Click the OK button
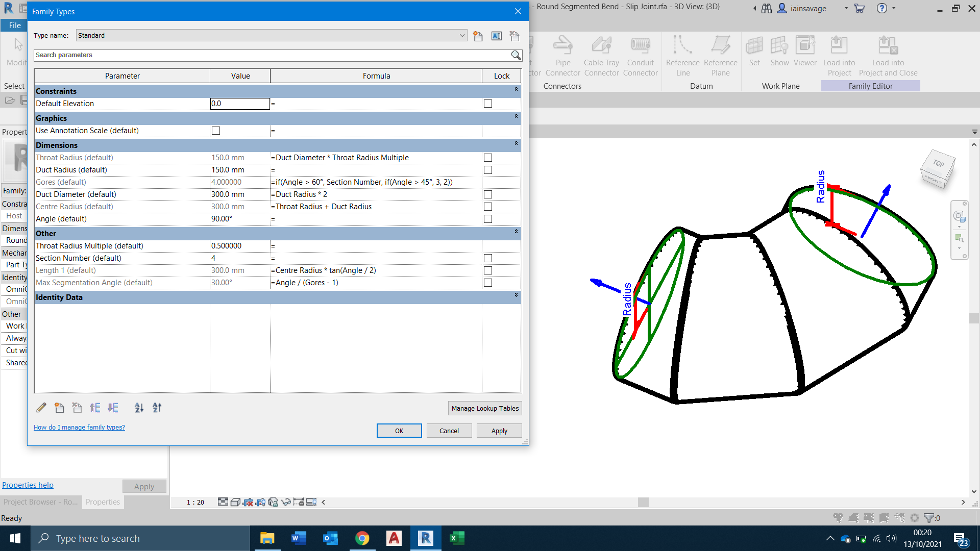 click(x=399, y=431)
